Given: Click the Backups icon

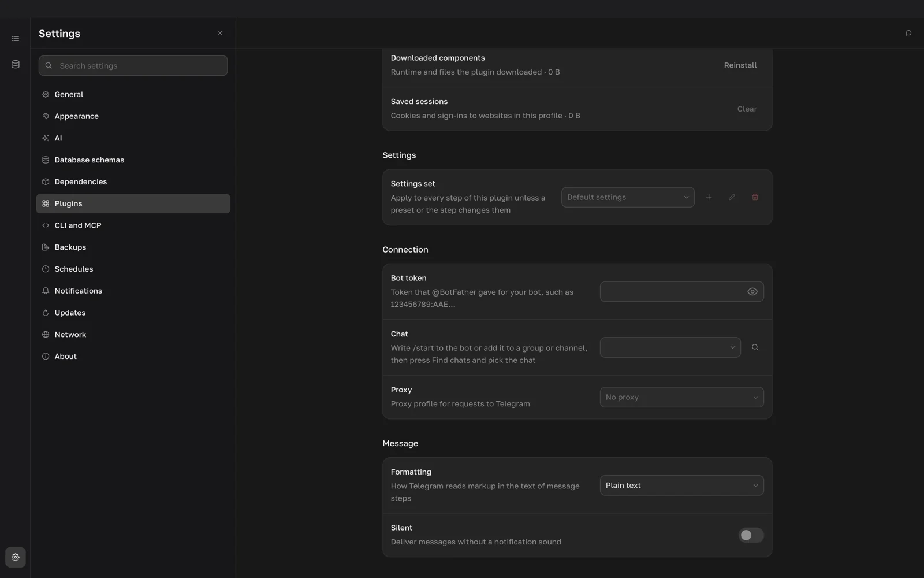Looking at the screenshot, I should click(x=46, y=247).
